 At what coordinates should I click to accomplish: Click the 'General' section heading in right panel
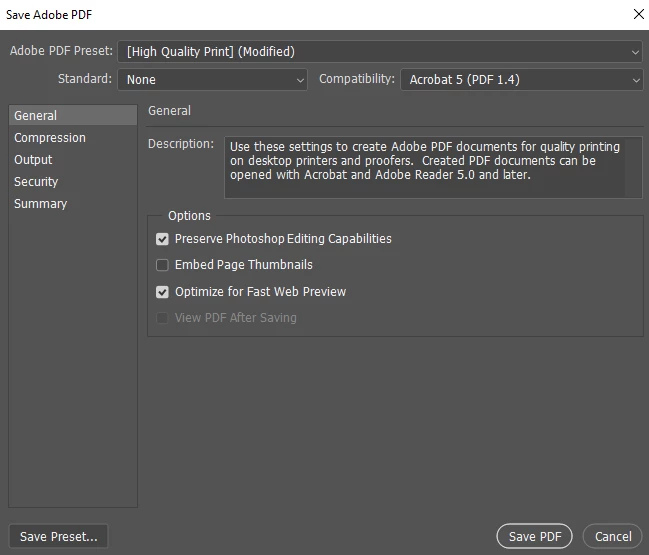169,111
